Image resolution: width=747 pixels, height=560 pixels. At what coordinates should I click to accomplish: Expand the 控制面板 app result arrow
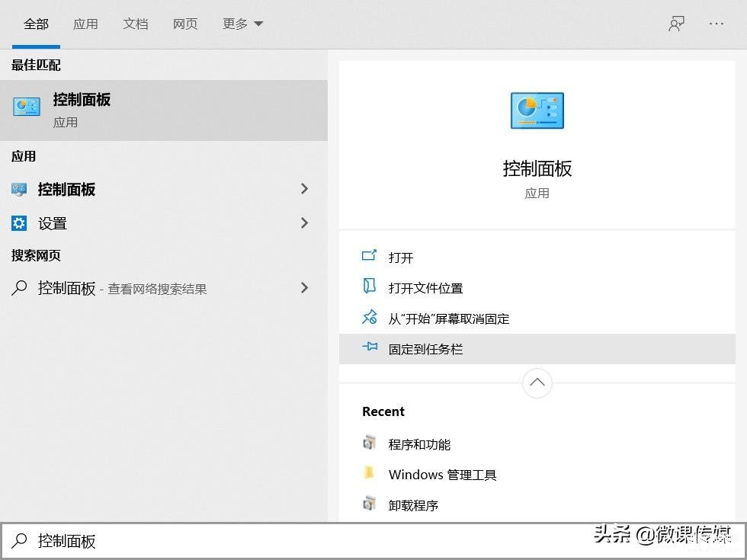pyautogui.click(x=304, y=189)
